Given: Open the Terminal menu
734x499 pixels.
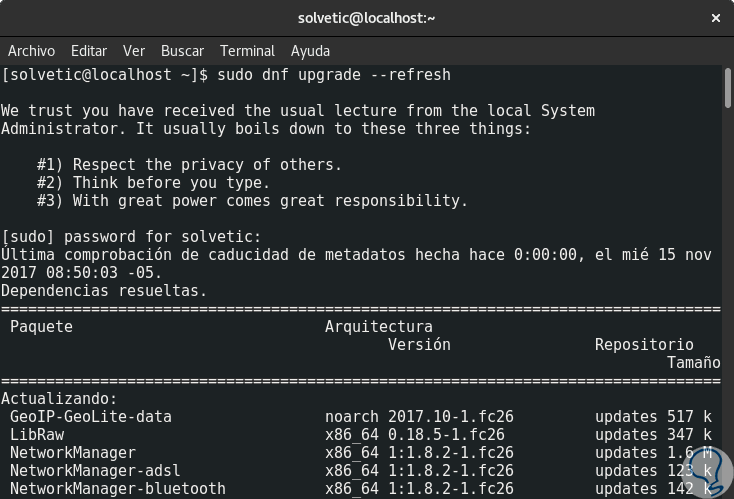Looking at the screenshot, I should [247, 51].
